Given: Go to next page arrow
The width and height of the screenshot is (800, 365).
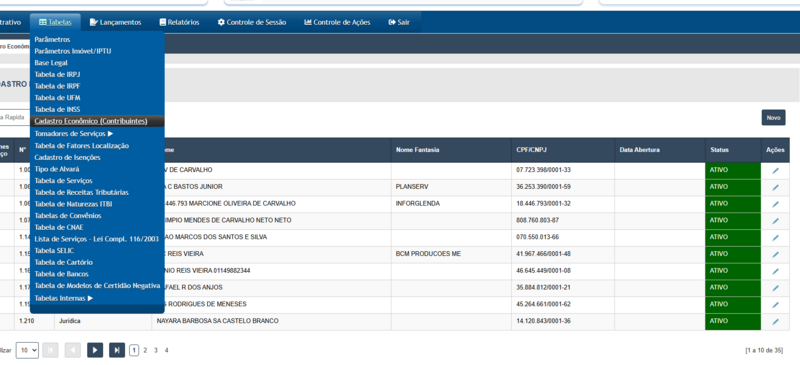Looking at the screenshot, I should pos(95,350).
